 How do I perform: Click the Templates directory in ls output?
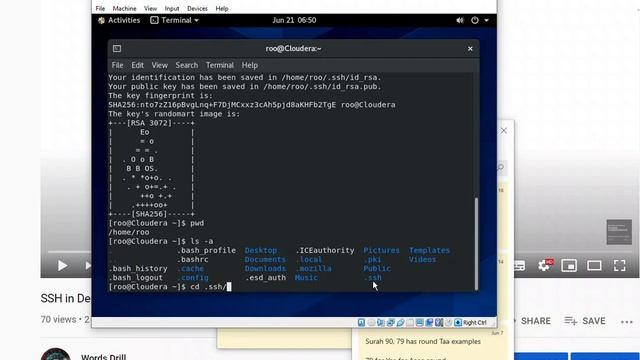[429, 250]
